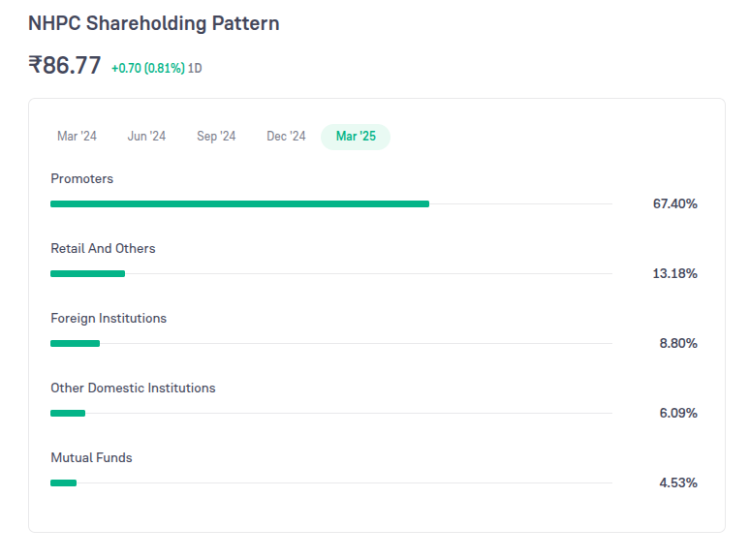Screen dimensions: 750x560
Task: Click the 13.18% retail value
Action: click(675, 274)
